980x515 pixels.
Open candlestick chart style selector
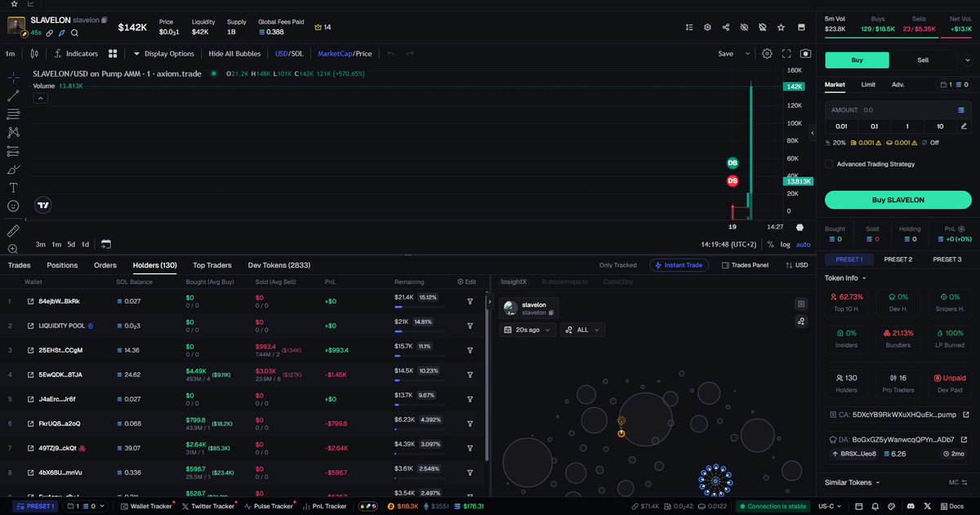[x=33, y=54]
